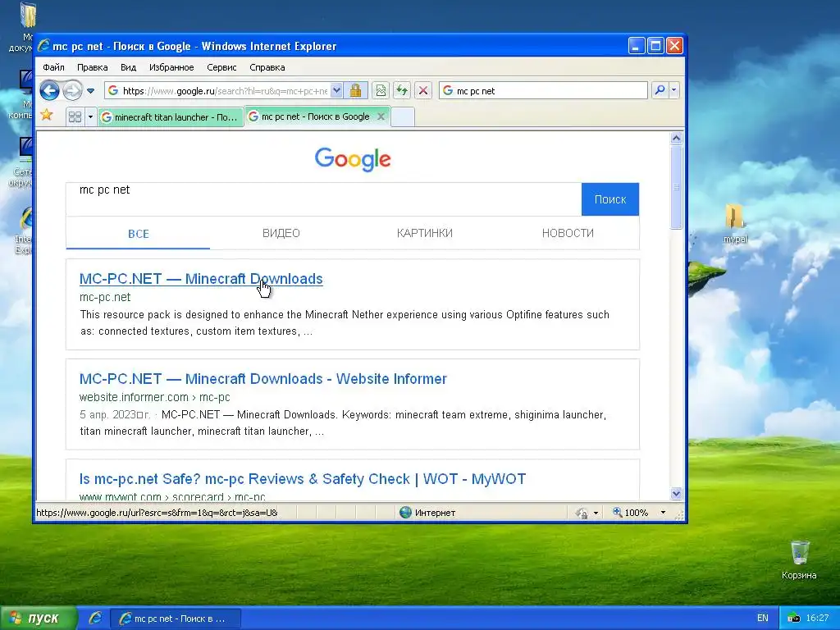The image size is (840, 630).
Task: Expand the tab list dropdown arrow
Action: coord(90,116)
